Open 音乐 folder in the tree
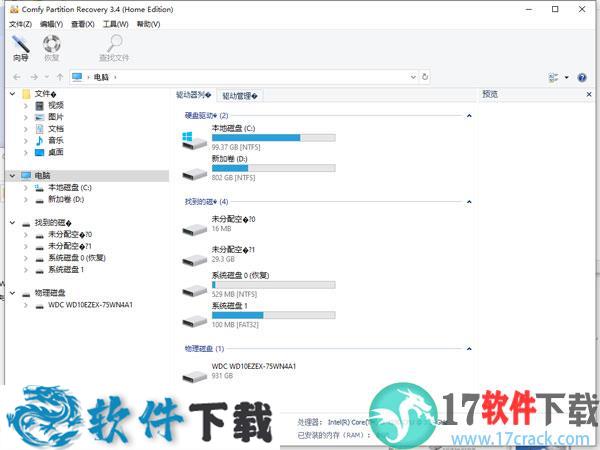The width and height of the screenshot is (600, 450). [55, 140]
